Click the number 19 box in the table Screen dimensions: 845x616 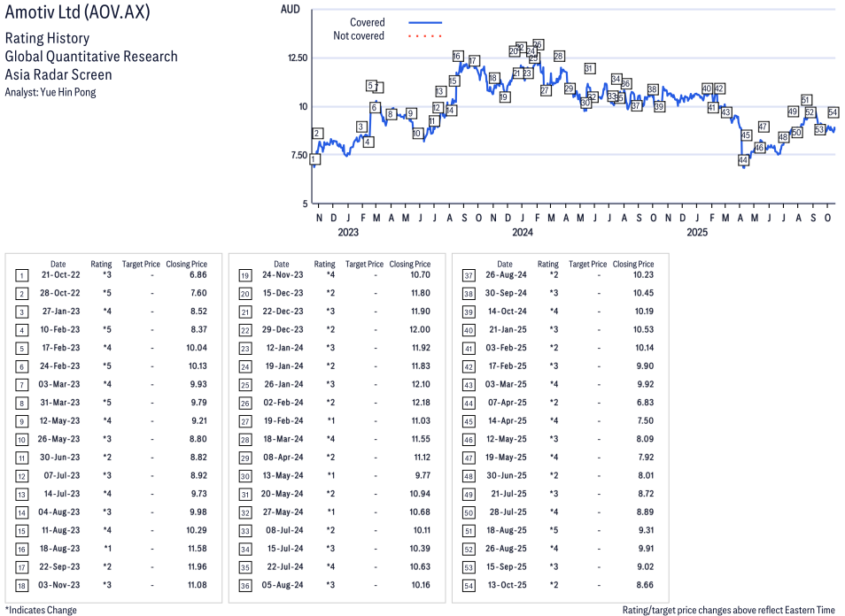[x=244, y=275]
